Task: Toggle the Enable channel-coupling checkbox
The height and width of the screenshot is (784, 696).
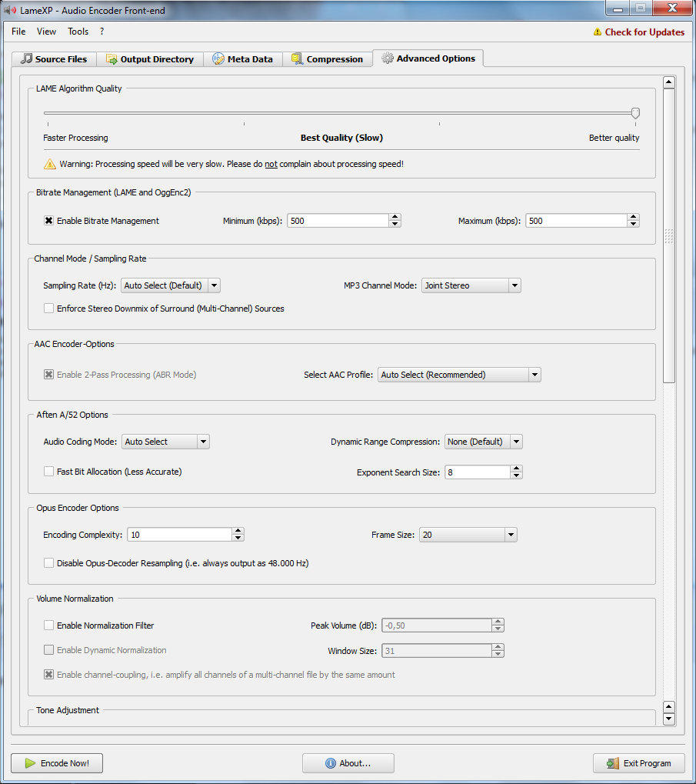Action: pos(48,675)
